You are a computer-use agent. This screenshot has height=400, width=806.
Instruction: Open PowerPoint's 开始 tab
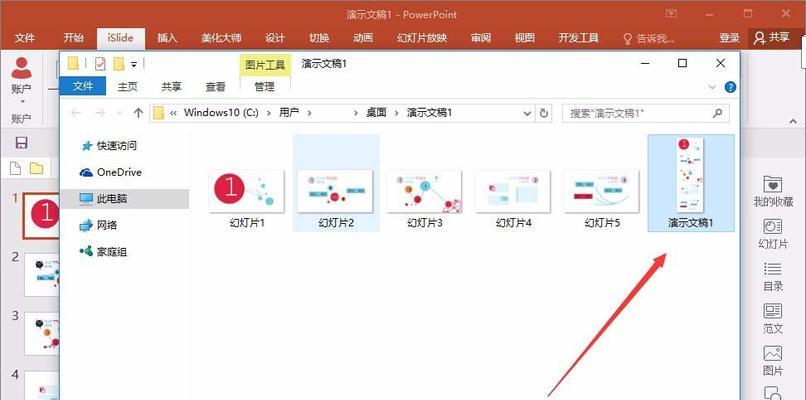coord(74,38)
